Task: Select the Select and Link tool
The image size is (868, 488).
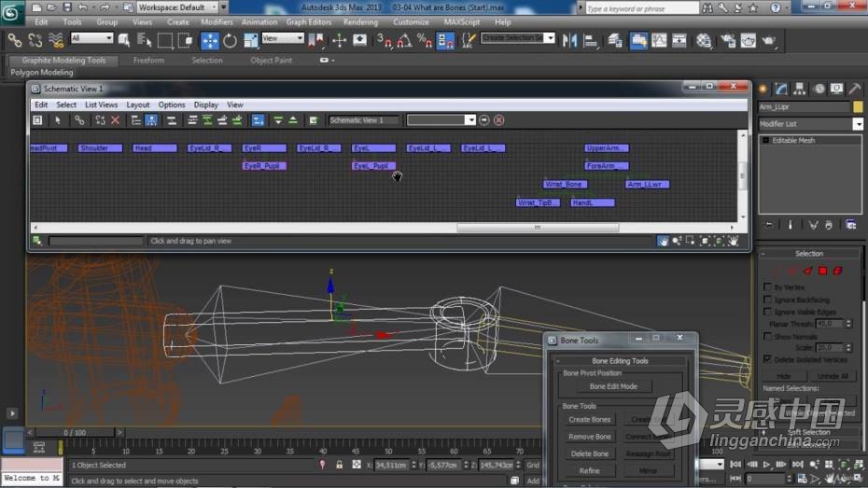Action: click(15, 40)
